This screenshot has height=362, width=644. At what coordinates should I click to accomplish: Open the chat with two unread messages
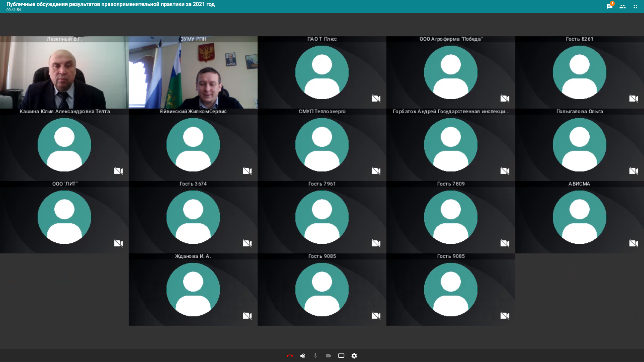[x=610, y=6]
